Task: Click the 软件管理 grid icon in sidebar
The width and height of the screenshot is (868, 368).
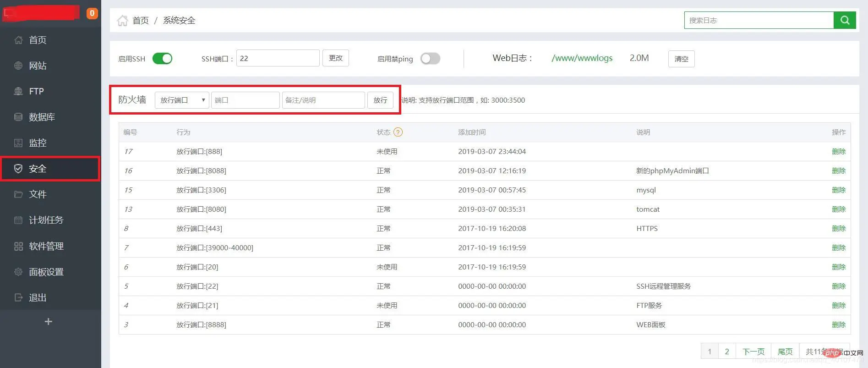Action: point(18,246)
